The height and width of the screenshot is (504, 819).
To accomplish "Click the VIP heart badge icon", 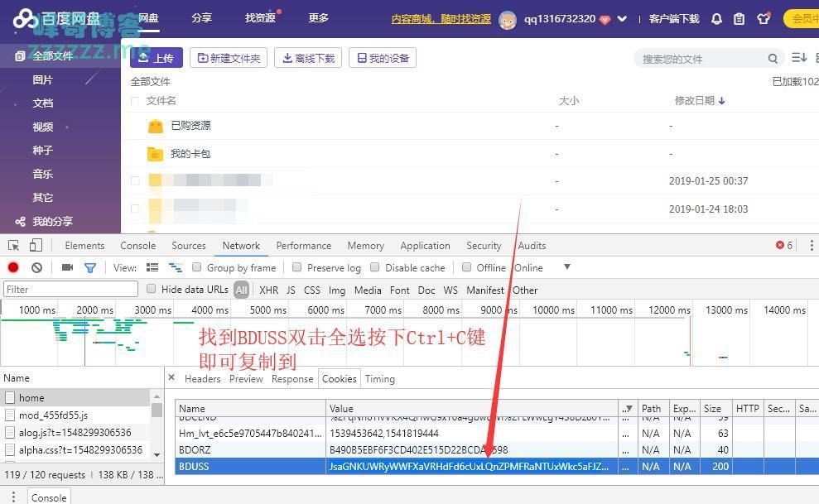I will click(x=605, y=20).
